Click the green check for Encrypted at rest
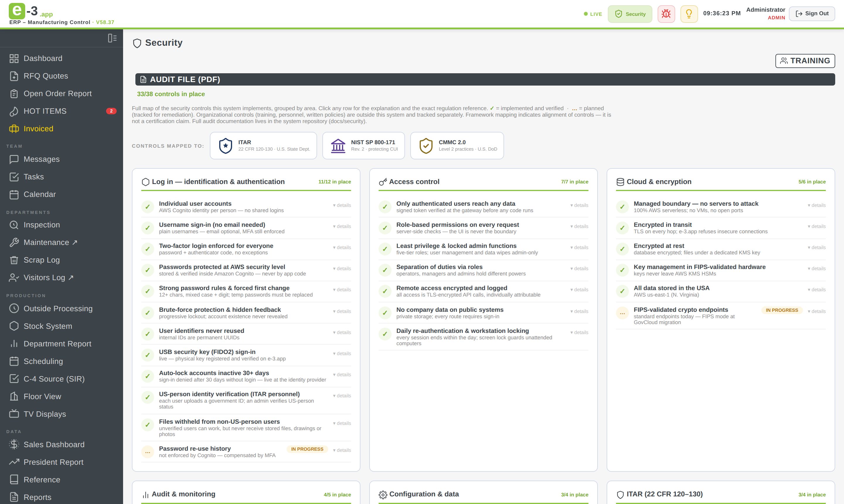Screen dimensions: 844x504 pos(622,249)
